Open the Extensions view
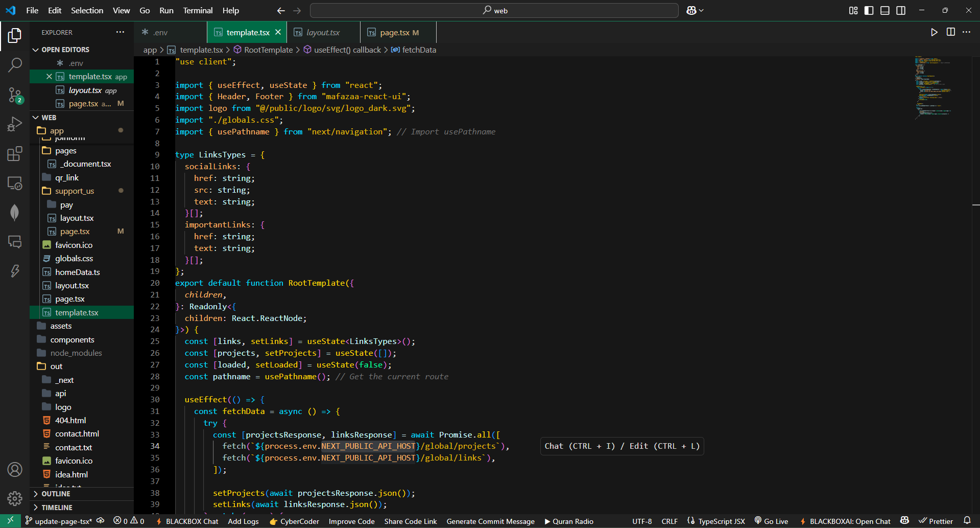This screenshot has width=980, height=528. (15, 154)
